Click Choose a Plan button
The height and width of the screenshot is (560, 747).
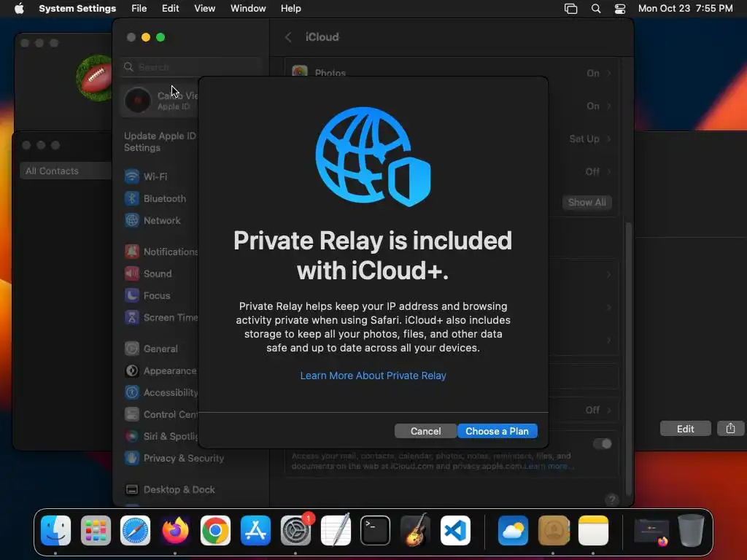[497, 431]
